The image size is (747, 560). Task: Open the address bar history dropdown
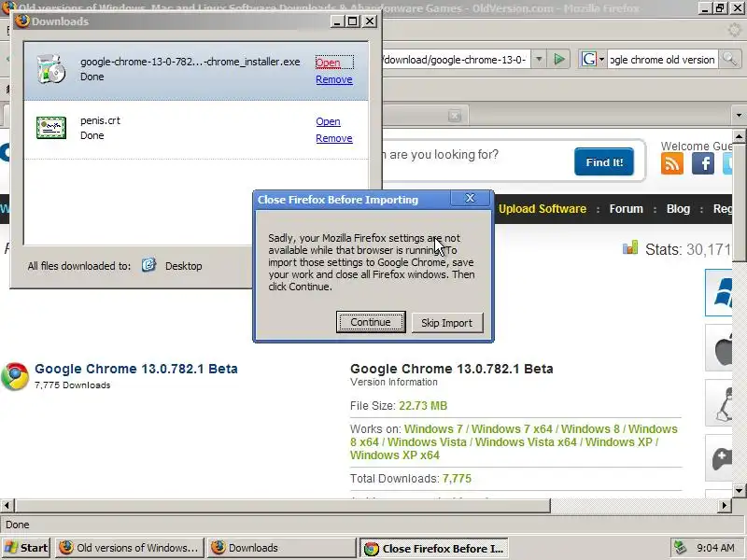click(x=539, y=60)
